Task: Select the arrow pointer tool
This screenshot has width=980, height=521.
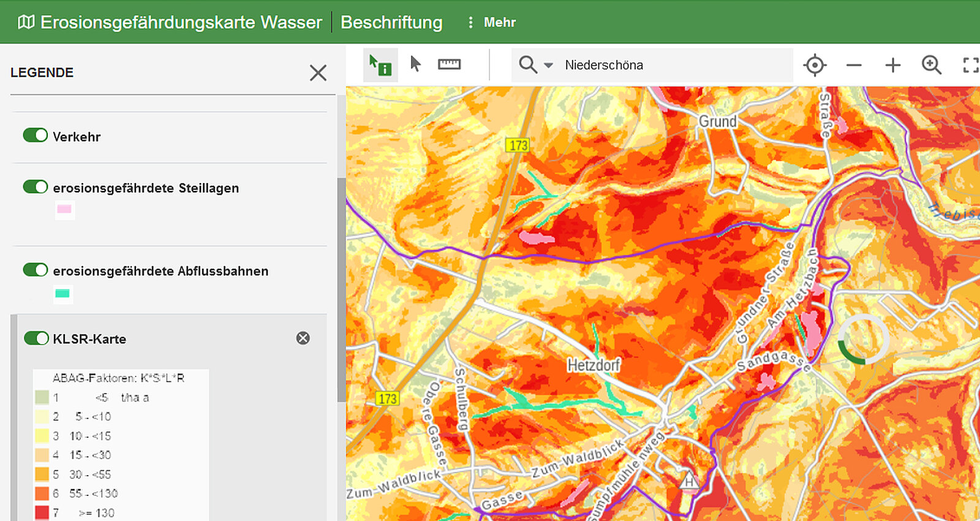Action: pos(415,64)
